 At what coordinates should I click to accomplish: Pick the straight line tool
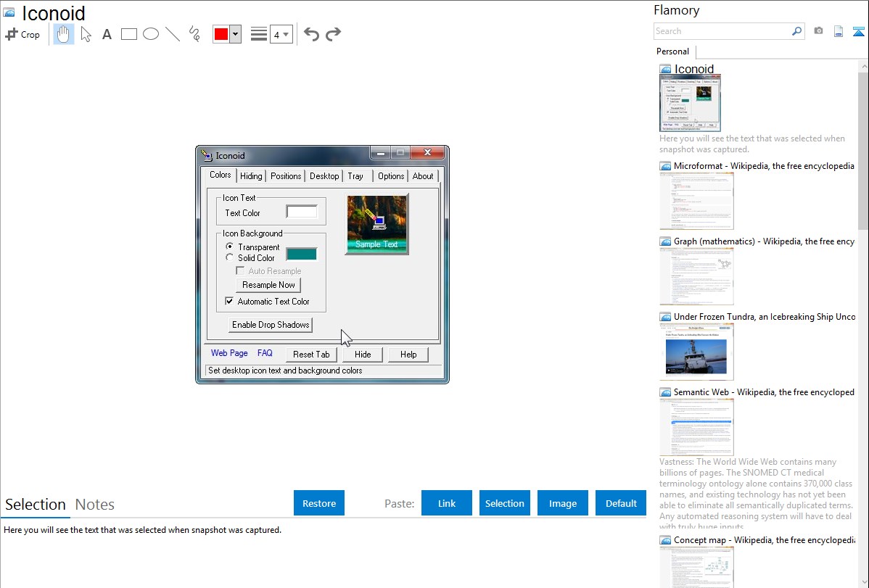[173, 34]
